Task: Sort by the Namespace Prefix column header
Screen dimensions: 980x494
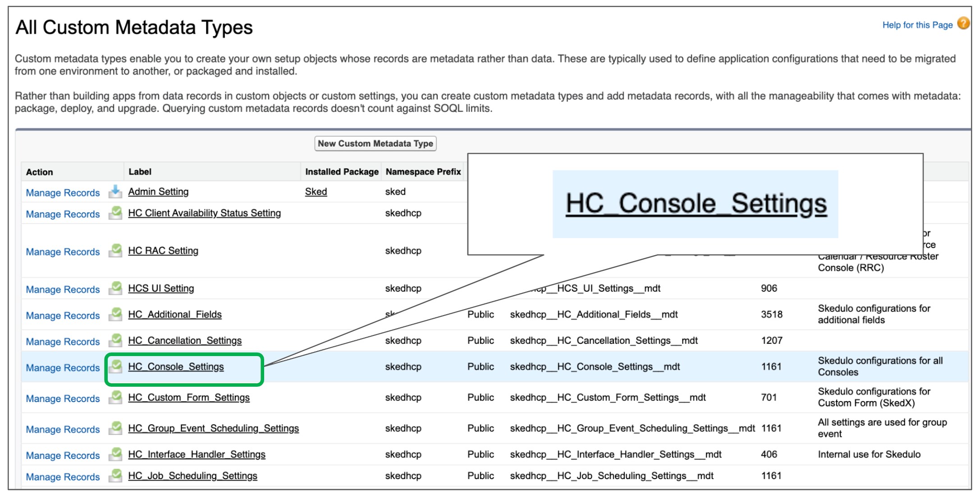Action: [x=423, y=172]
